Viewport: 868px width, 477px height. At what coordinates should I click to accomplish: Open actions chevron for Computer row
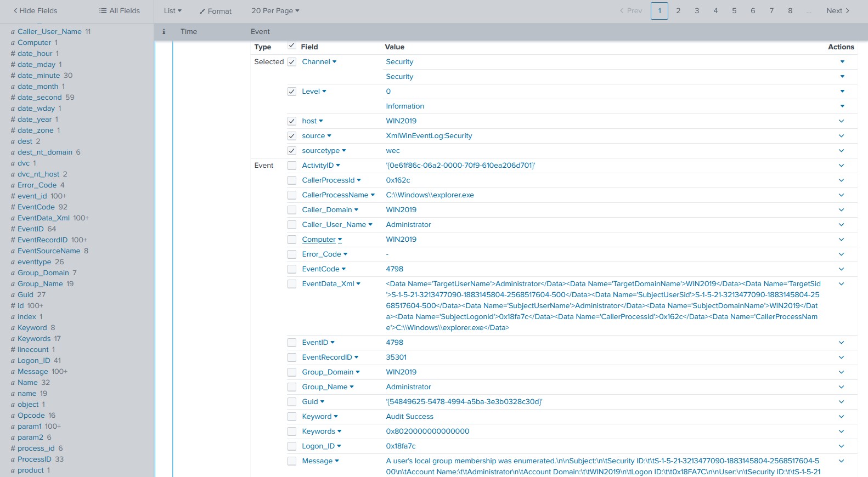click(x=842, y=240)
